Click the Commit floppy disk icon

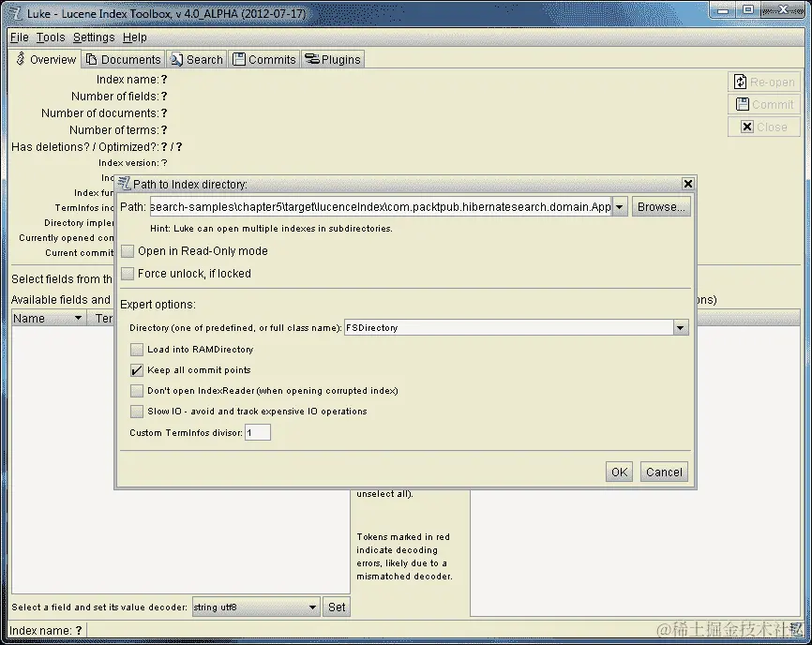742,104
